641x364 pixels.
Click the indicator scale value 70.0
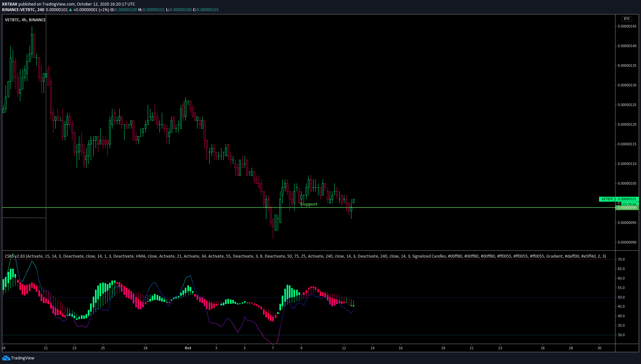[x=621, y=259]
